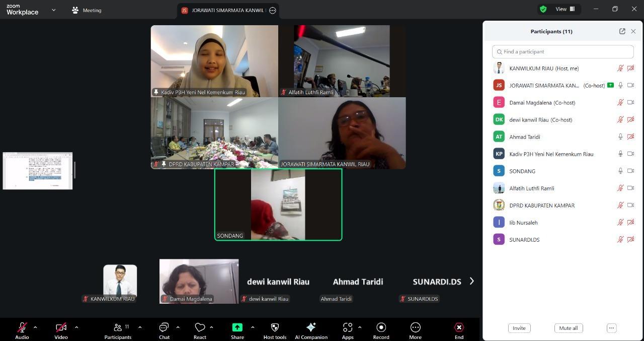Open the Apps icon
Image resolution: width=644 pixels, height=341 pixels.
pyautogui.click(x=348, y=327)
